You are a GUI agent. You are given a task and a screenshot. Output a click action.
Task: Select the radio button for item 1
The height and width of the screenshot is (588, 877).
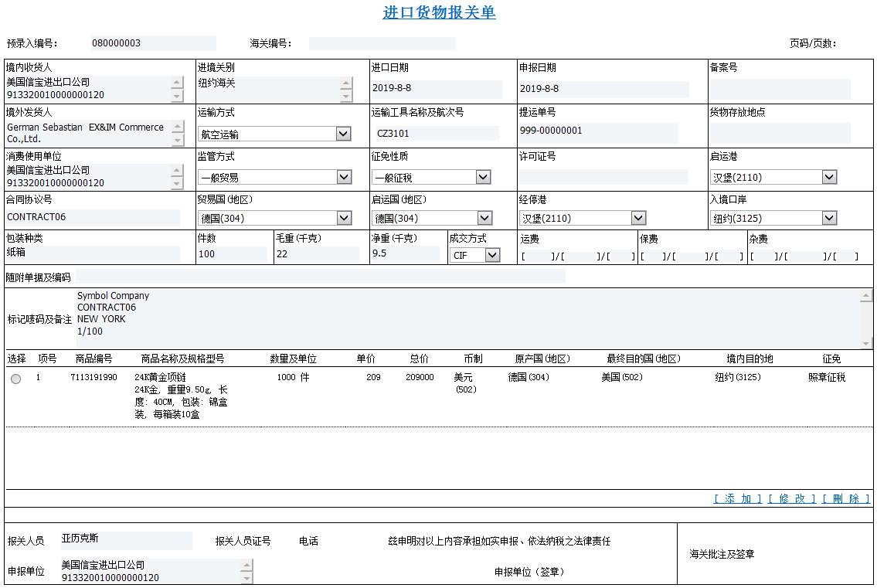pyautogui.click(x=16, y=379)
